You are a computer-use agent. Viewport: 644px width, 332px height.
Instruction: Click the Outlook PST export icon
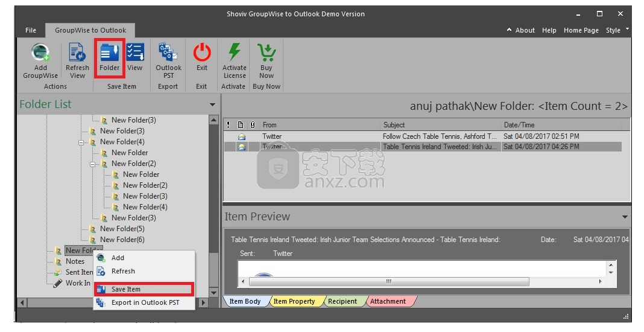pyautogui.click(x=168, y=52)
